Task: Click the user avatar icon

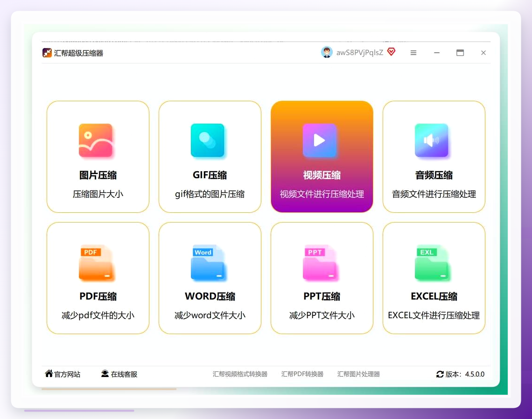Action: [327, 52]
